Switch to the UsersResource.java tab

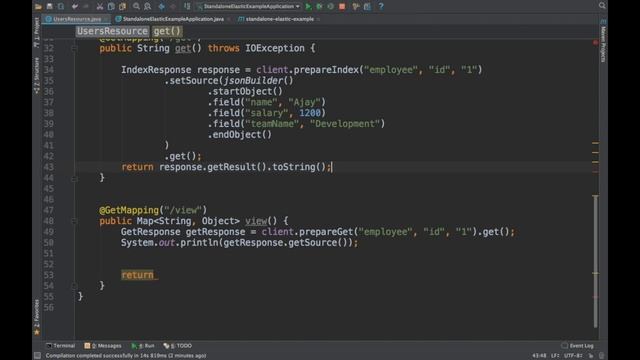point(77,19)
